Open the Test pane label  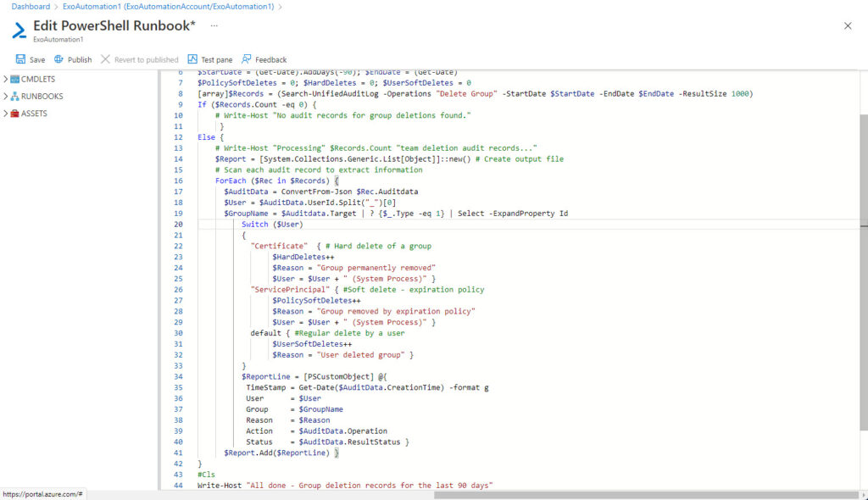click(216, 60)
